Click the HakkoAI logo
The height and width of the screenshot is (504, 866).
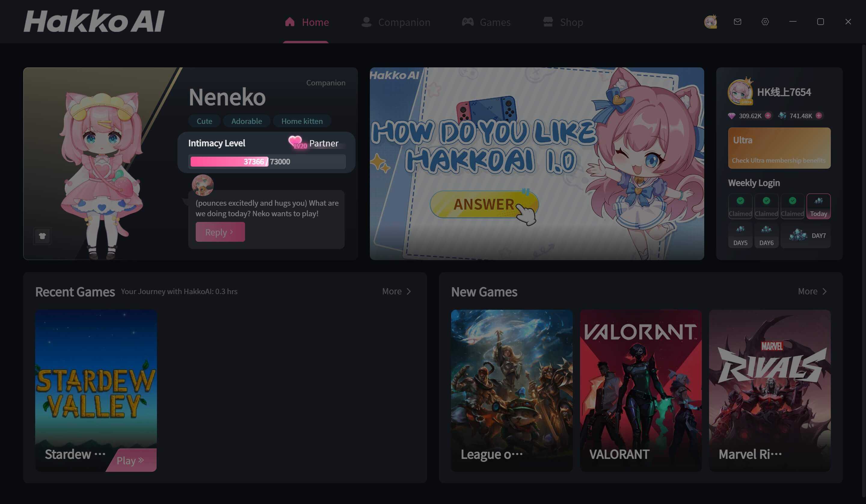(94, 21)
